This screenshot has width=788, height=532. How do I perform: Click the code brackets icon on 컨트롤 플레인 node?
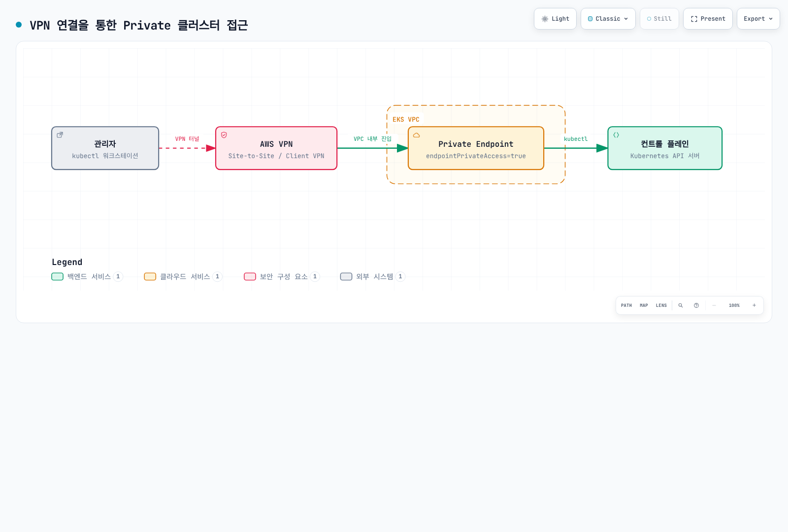(616, 134)
